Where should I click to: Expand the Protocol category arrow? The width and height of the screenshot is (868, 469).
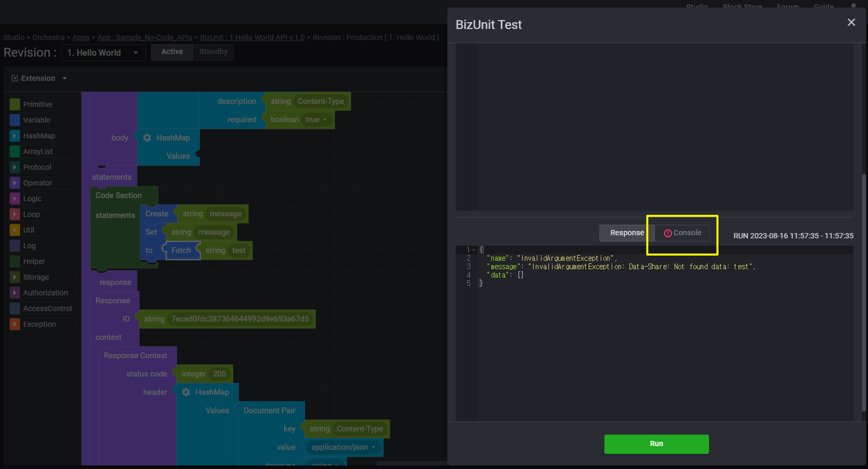(x=15, y=167)
